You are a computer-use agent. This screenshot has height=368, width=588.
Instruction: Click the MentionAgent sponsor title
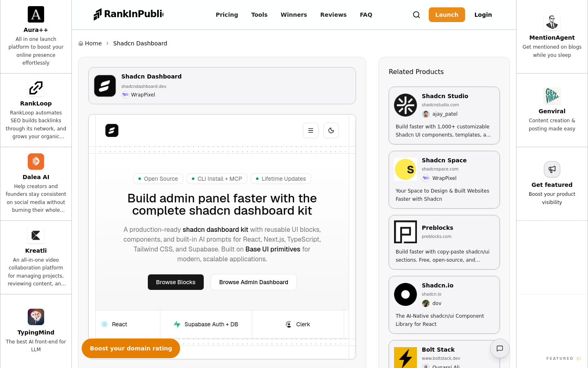[552, 38]
